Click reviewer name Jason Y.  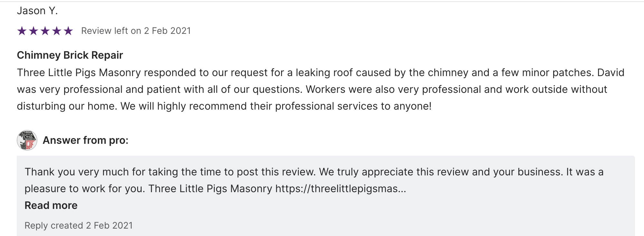(37, 11)
